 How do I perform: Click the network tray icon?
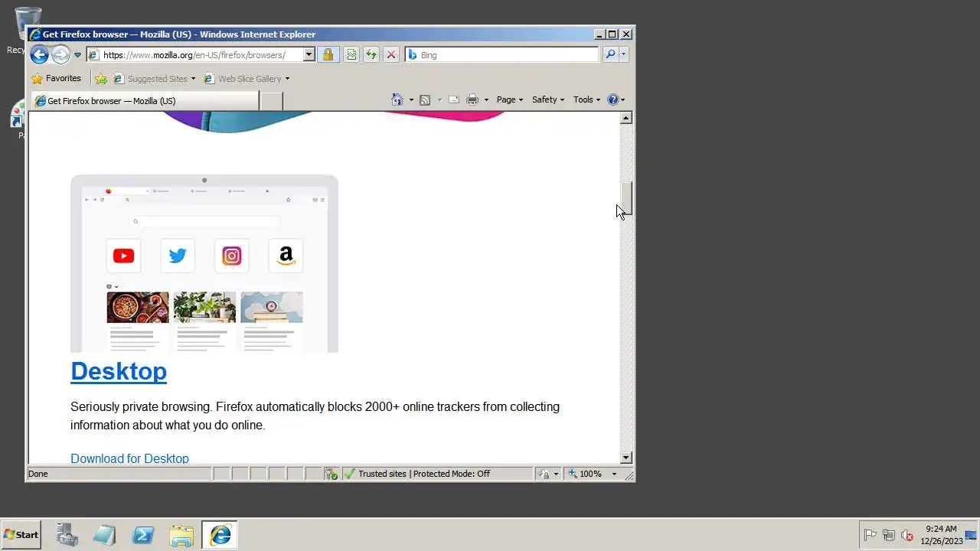pos(889,535)
